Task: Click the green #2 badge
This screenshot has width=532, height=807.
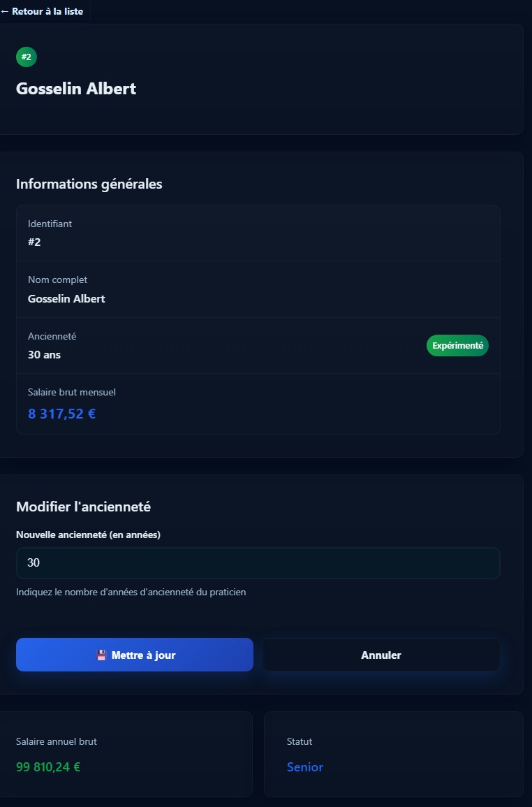Action: click(27, 57)
